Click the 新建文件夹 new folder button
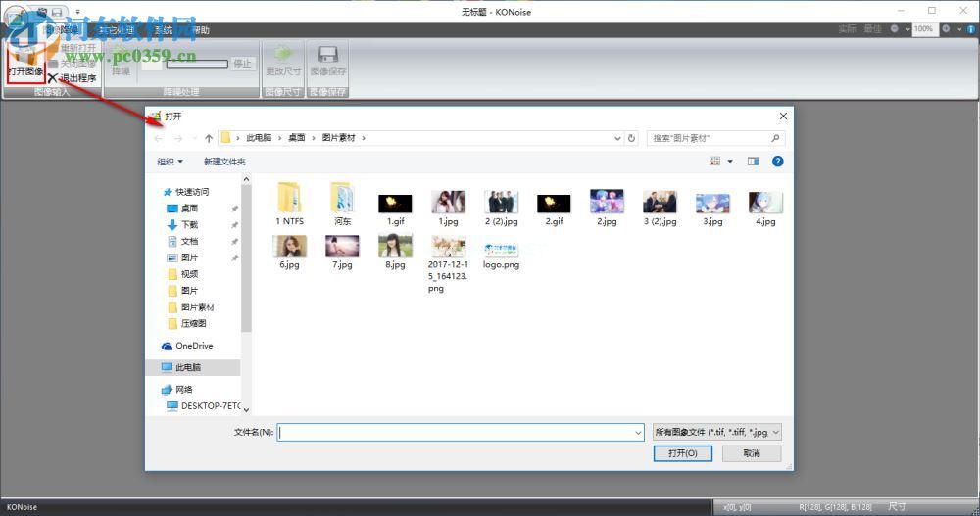This screenshot has height=516, width=980. click(x=224, y=162)
